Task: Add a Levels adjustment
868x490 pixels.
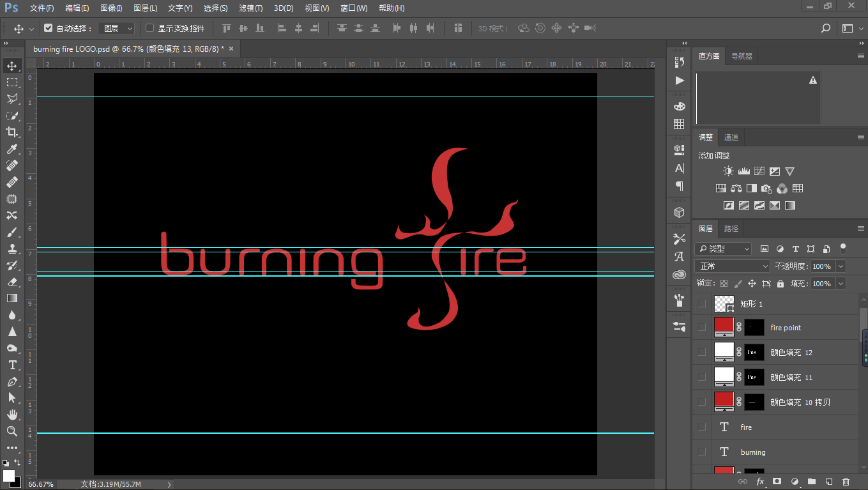Action: pos(743,171)
